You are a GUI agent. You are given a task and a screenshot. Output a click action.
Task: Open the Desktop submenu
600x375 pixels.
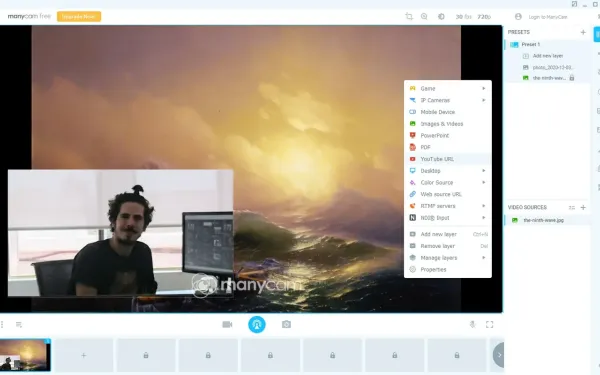point(448,171)
